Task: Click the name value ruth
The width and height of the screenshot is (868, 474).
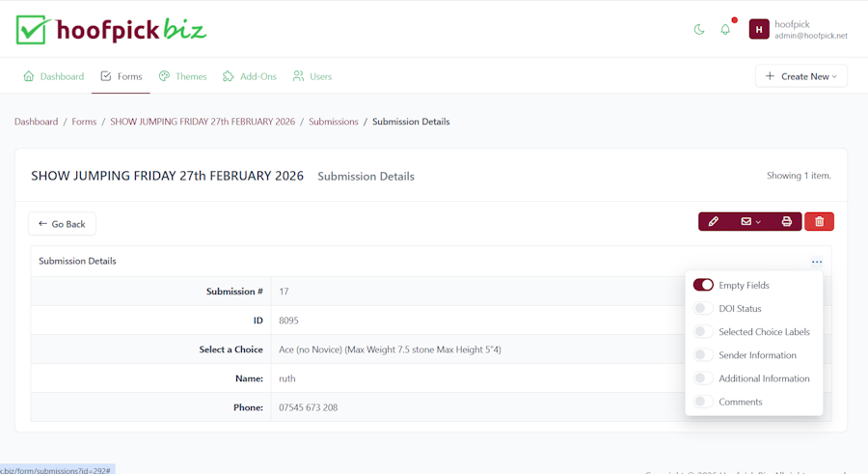Action: 287,378
